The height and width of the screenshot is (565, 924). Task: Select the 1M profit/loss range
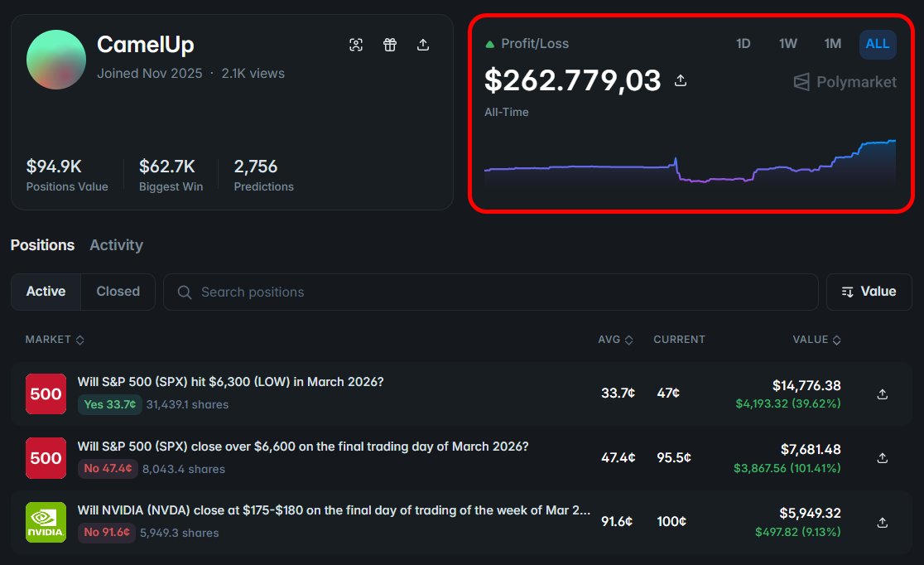click(833, 44)
